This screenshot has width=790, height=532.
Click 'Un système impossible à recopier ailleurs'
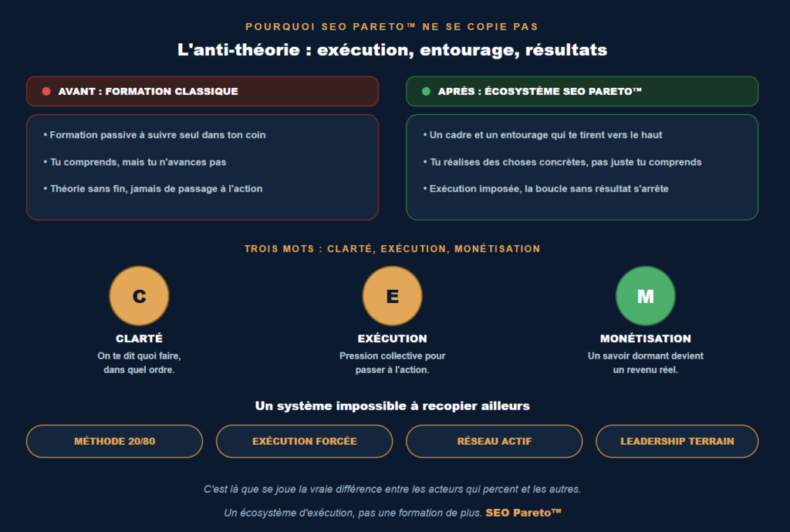393,406
